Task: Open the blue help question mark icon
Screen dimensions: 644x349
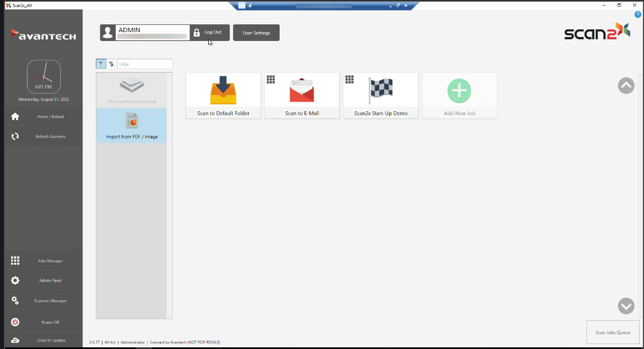Action: 637,14
